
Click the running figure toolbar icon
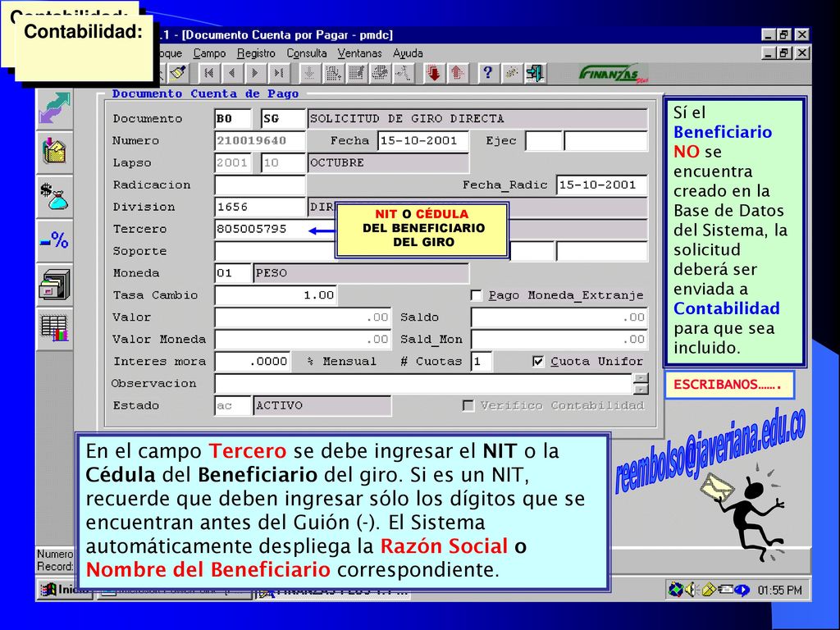(x=403, y=73)
